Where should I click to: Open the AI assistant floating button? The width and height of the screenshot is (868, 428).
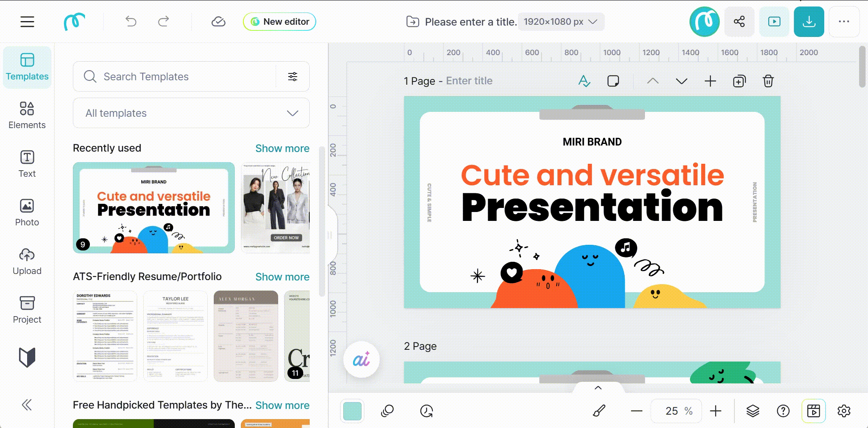coord(361,360)
